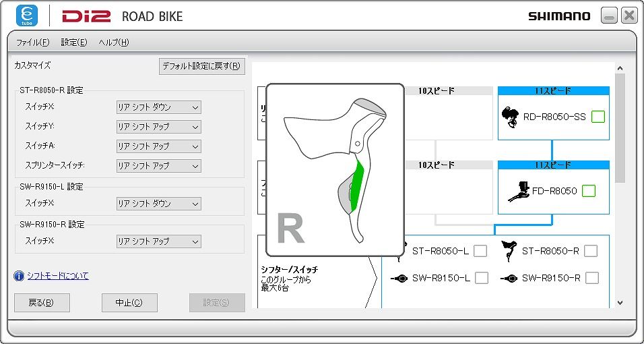Click the E-tube app logo icon
This screenshot has height=344, width=644.
(27, 16)
